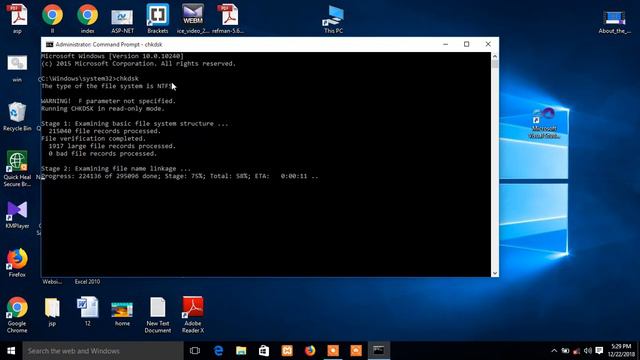Open the About_the_ desktop icon

pyautogui.click(x=614, y=22)
